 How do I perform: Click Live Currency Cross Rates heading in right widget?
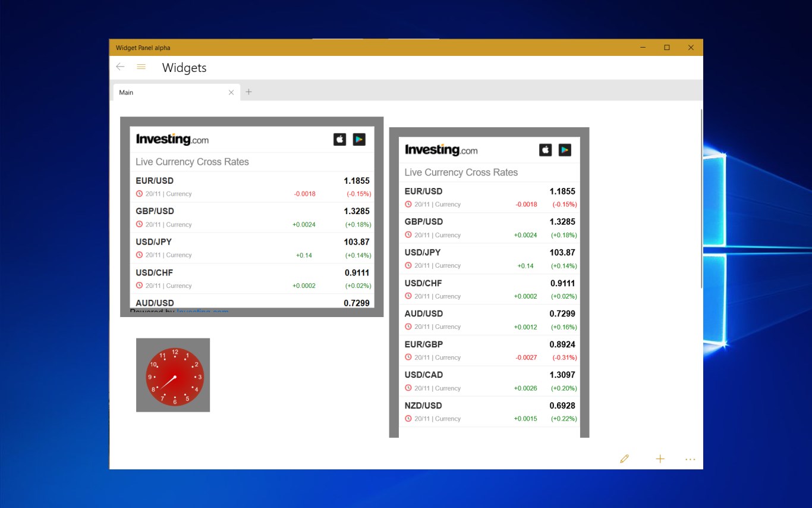(461, 173)
